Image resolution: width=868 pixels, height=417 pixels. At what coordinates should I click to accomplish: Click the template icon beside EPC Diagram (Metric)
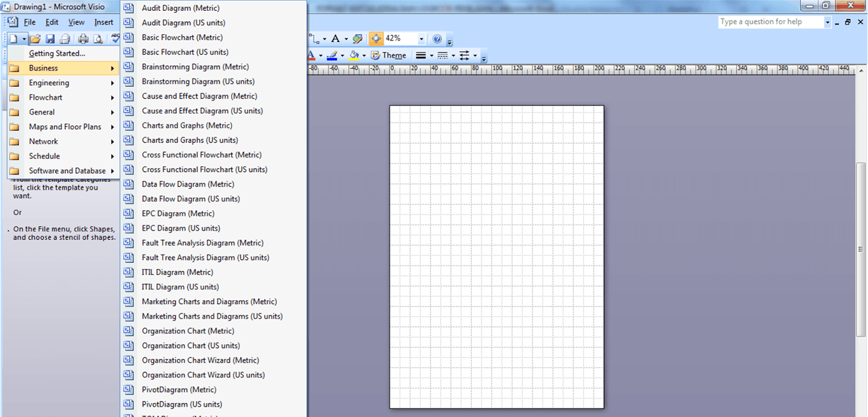click(x=129, y=213)
